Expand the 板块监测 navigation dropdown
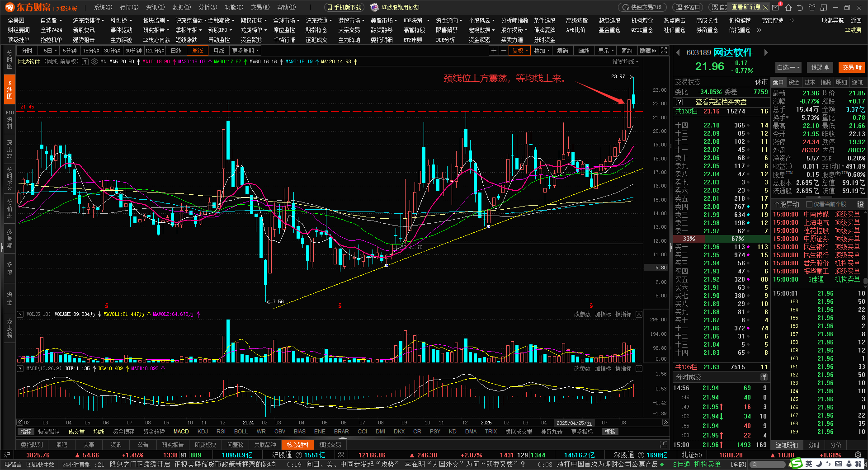Viewport: 868px width, 470px height. pos(156,20)
